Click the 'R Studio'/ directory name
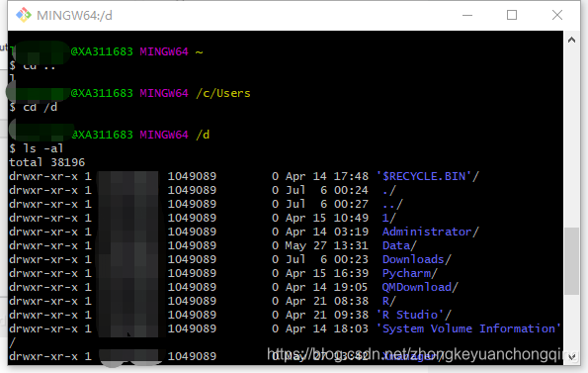 tap(414, 315)
